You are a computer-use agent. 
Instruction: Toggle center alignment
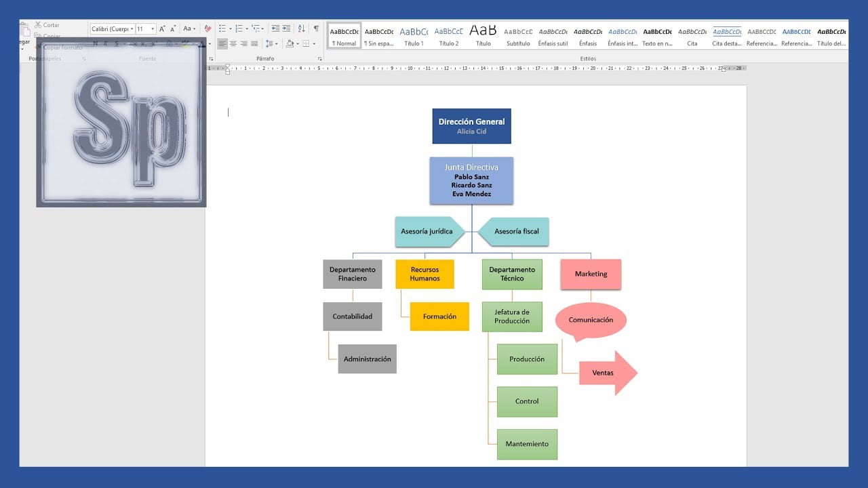pyautogui.click(x=233, y=43)
